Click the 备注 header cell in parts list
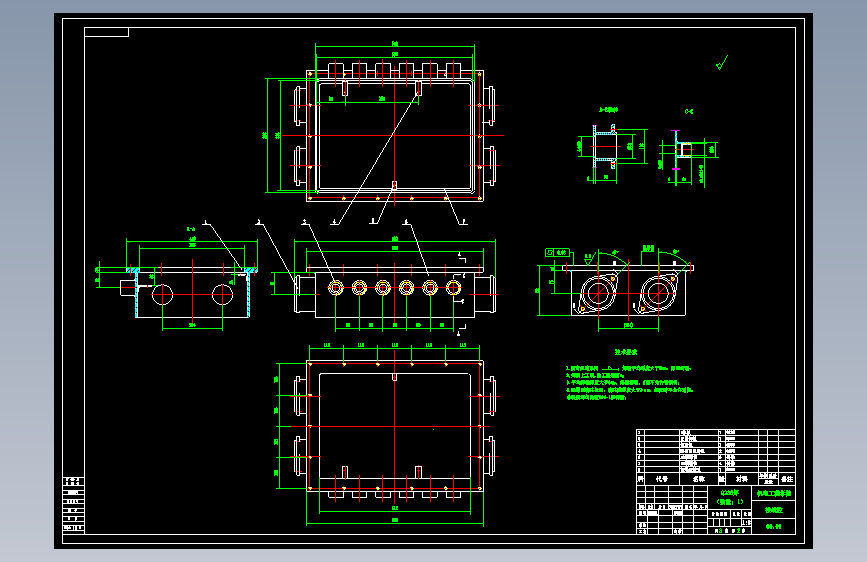 tap(787, 479)
